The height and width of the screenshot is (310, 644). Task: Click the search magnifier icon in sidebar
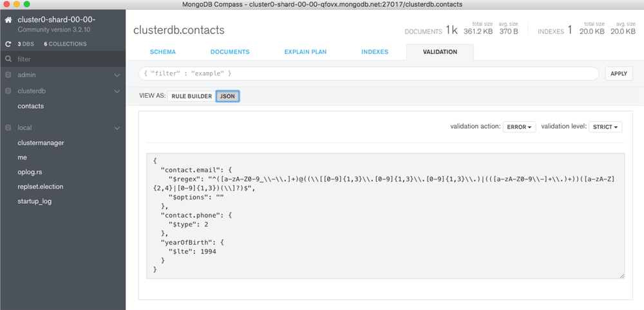pos(8,59)
